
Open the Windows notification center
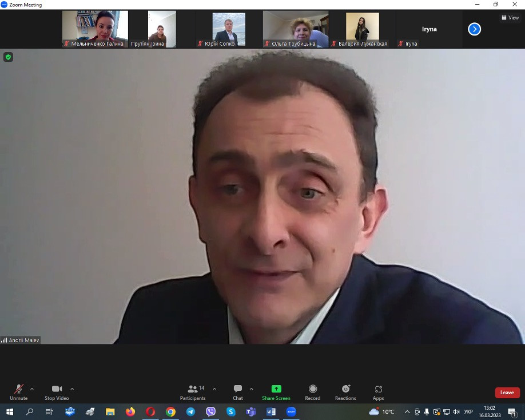pos(512,411)
